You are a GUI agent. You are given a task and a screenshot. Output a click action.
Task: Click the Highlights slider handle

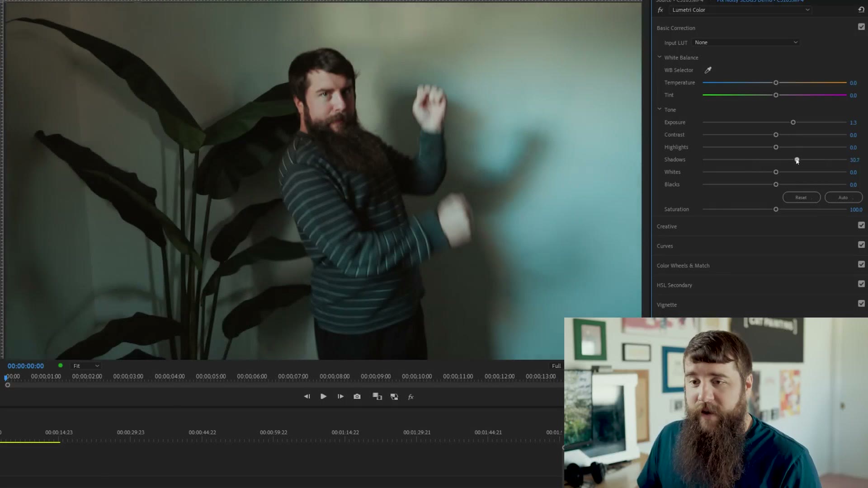coord(776,147)
